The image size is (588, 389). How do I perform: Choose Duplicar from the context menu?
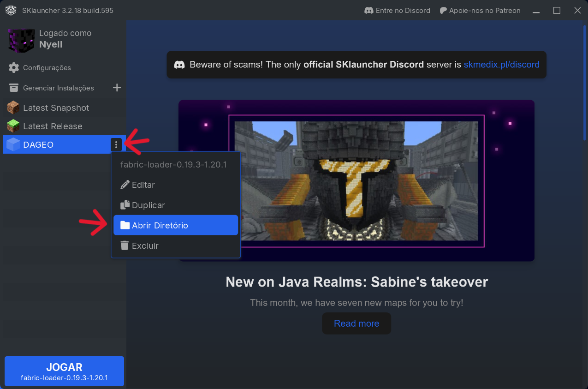[176, 205]
